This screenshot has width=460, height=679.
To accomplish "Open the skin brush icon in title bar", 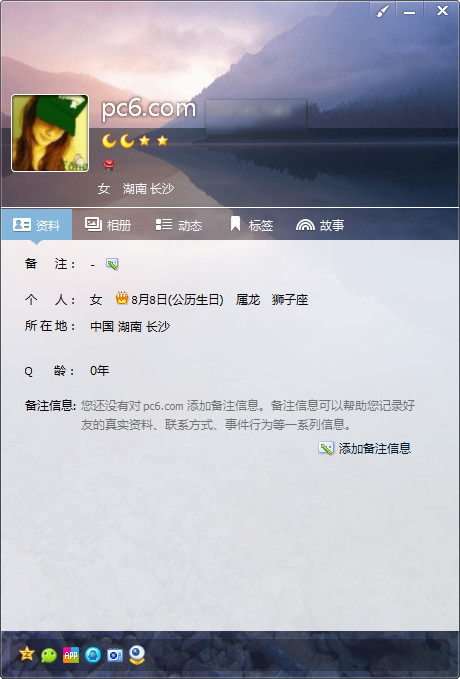I will (383, 11).
